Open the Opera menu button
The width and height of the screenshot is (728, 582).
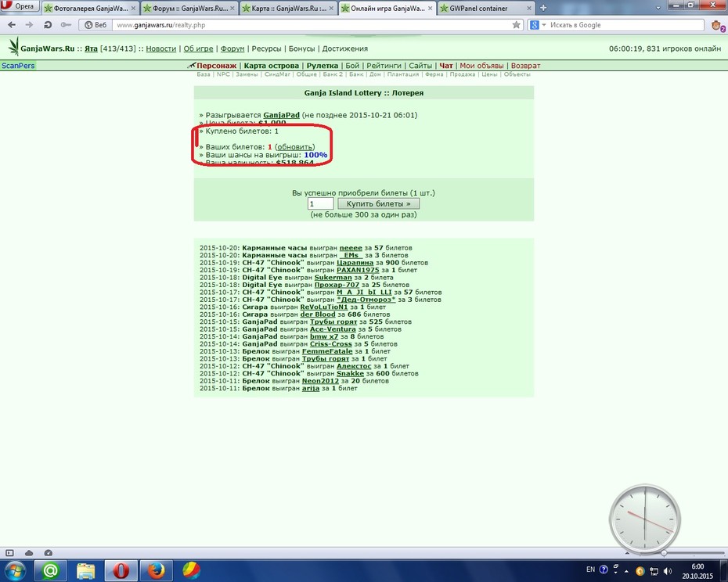(x=20, y=6)
